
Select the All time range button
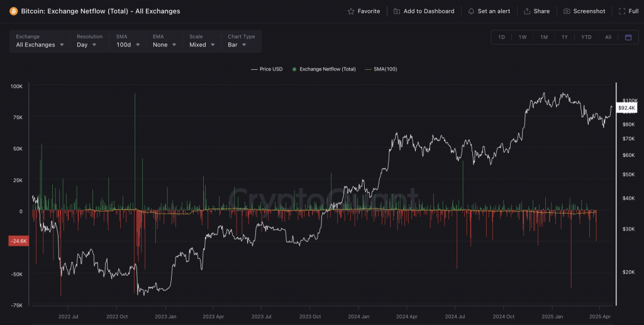(608, 37)
